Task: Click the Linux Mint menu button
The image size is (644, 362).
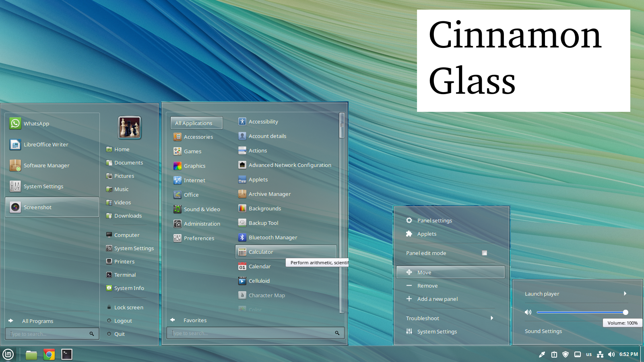Action: click(x=8, y=354)
